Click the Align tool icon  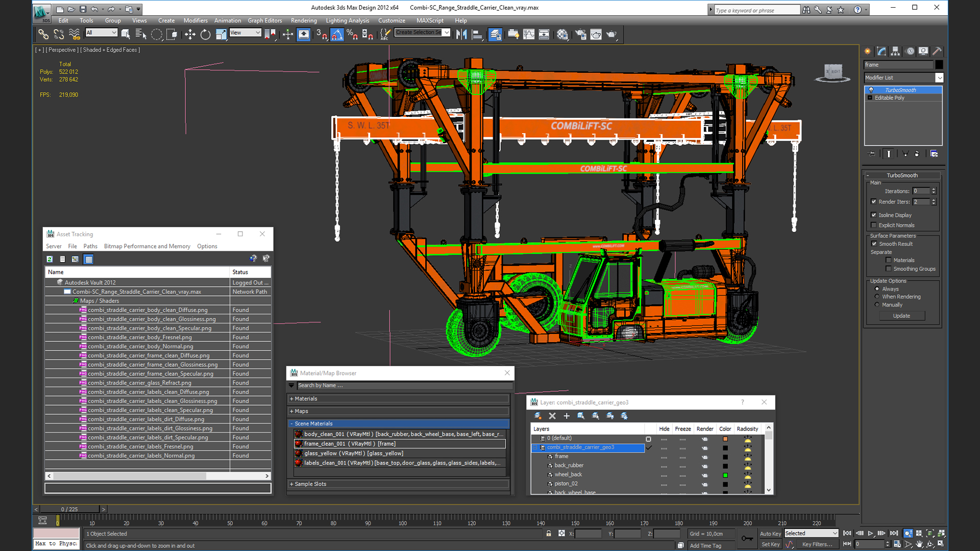click(477, 34)
